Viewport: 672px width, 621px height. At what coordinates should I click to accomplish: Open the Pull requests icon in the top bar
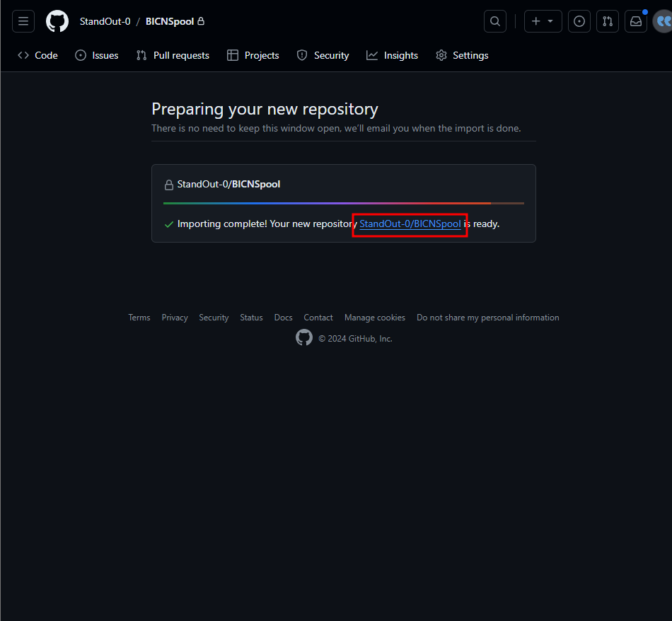tap(608, 21)
